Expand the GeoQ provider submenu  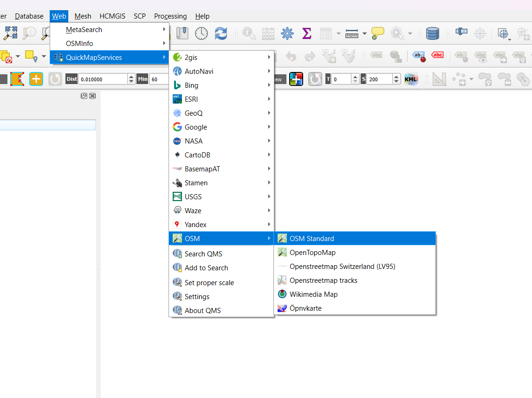pos(221,113)
